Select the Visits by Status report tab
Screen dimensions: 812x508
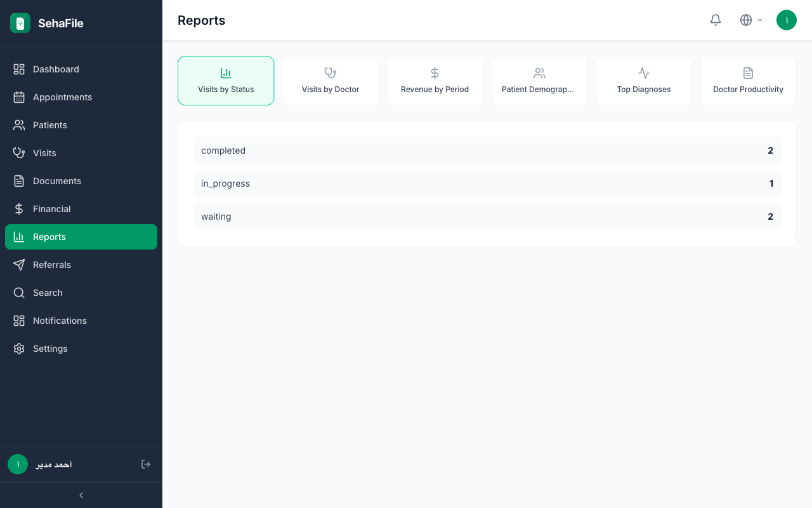coord(226,81)
